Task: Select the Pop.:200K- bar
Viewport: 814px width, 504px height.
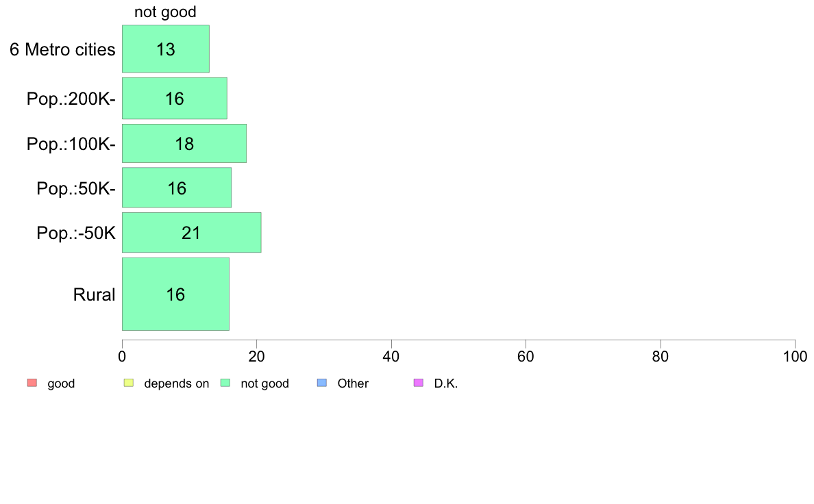Action: [175, 99]
